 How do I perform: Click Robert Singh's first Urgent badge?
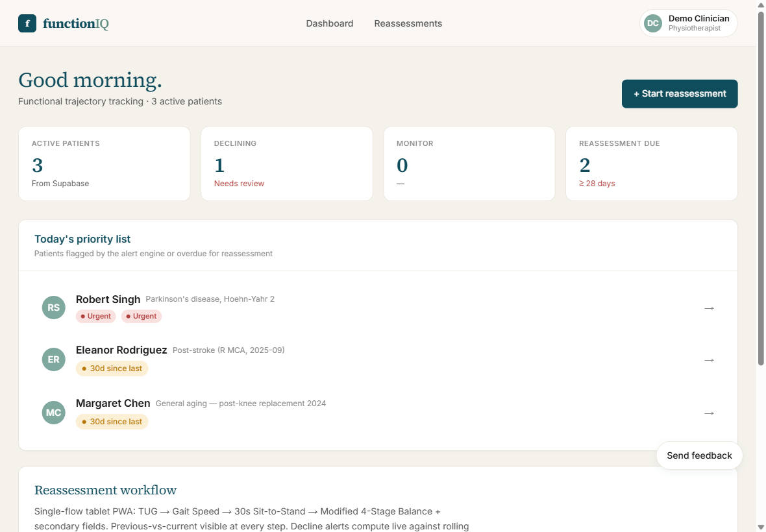pos(96,316)
